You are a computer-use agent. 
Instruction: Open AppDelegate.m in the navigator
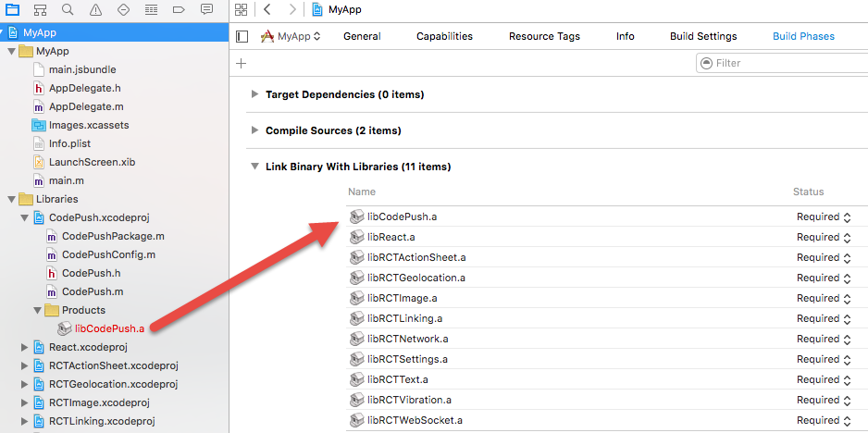[86, 107]
